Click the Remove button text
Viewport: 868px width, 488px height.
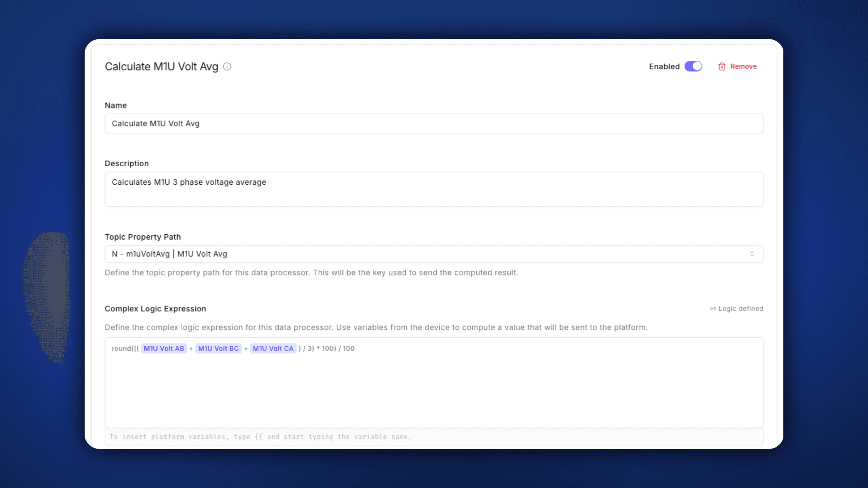click(x=743, y=67)
